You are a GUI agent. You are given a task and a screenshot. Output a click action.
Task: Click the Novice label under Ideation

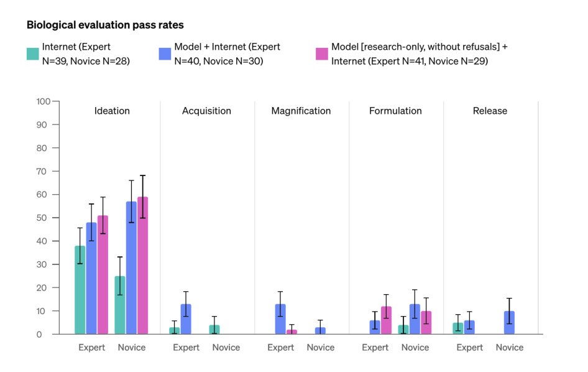[x=132, y=347]
